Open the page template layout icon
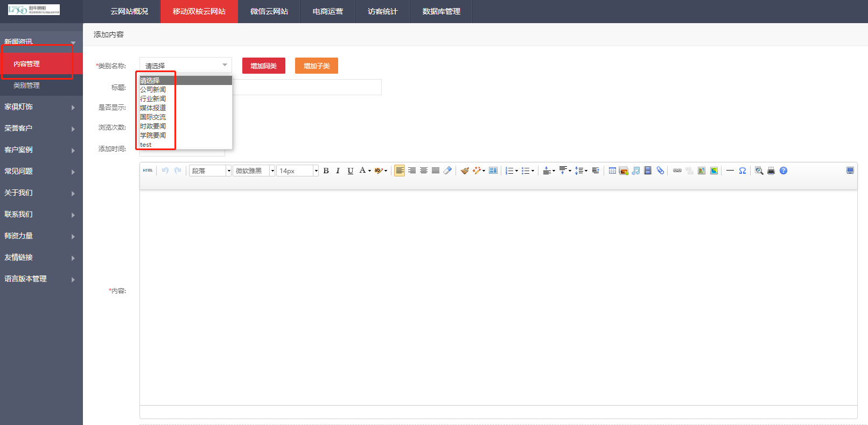868x425 pixels. tap(493, 171)
